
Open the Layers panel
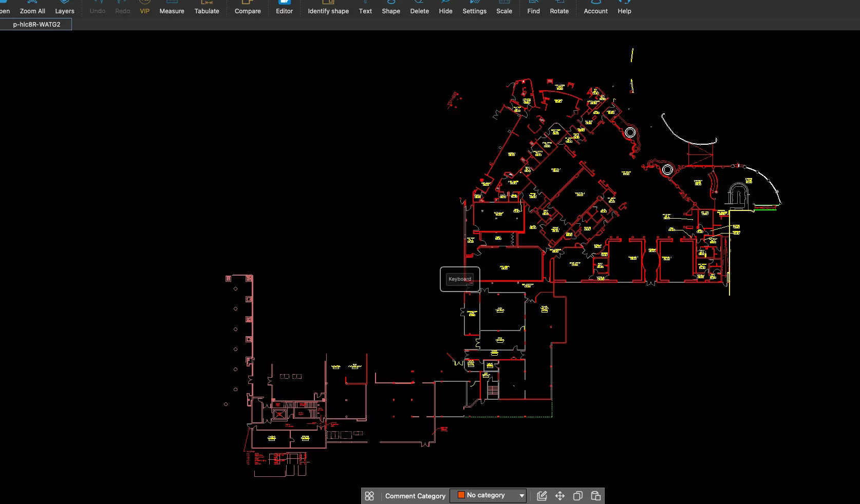[x=65, y=8]
